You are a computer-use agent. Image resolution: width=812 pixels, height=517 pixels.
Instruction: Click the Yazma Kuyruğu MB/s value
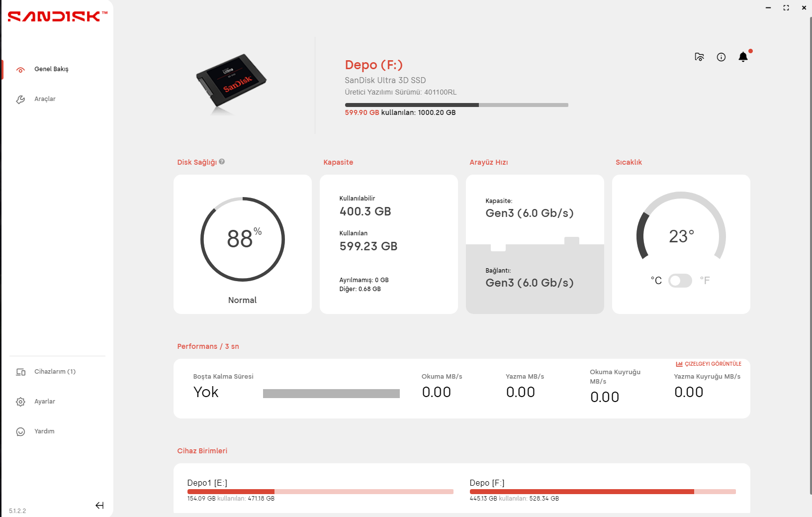[x=689, y=392]
